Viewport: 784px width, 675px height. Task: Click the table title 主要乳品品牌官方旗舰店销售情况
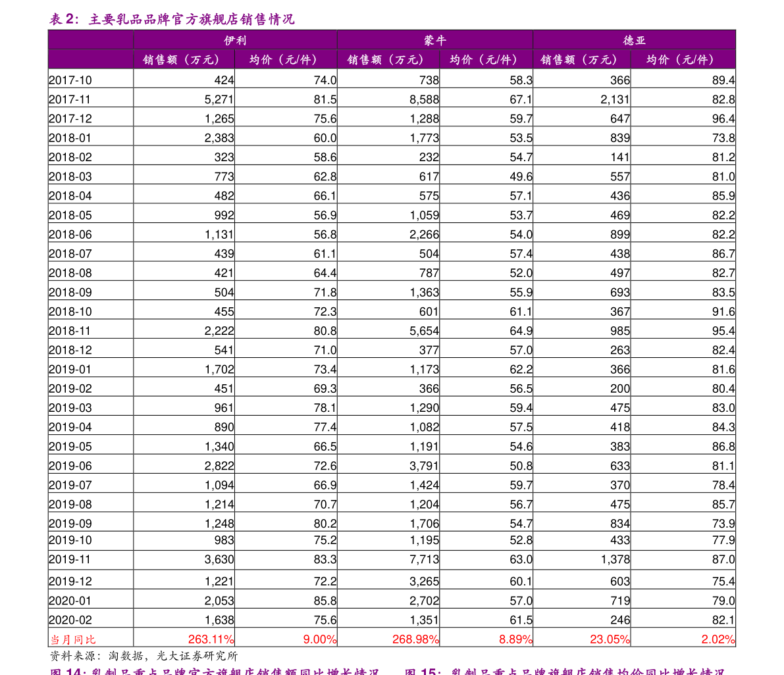click(x=192, y=20)
